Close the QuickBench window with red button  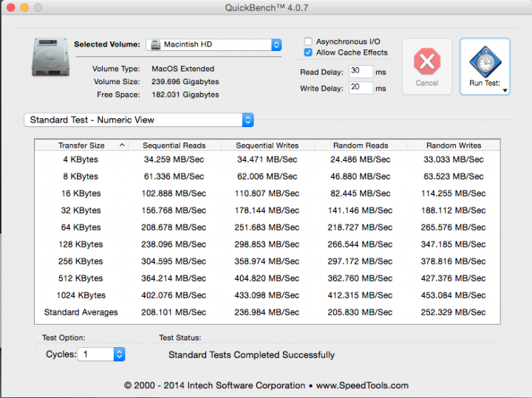(x=10, y=7)
